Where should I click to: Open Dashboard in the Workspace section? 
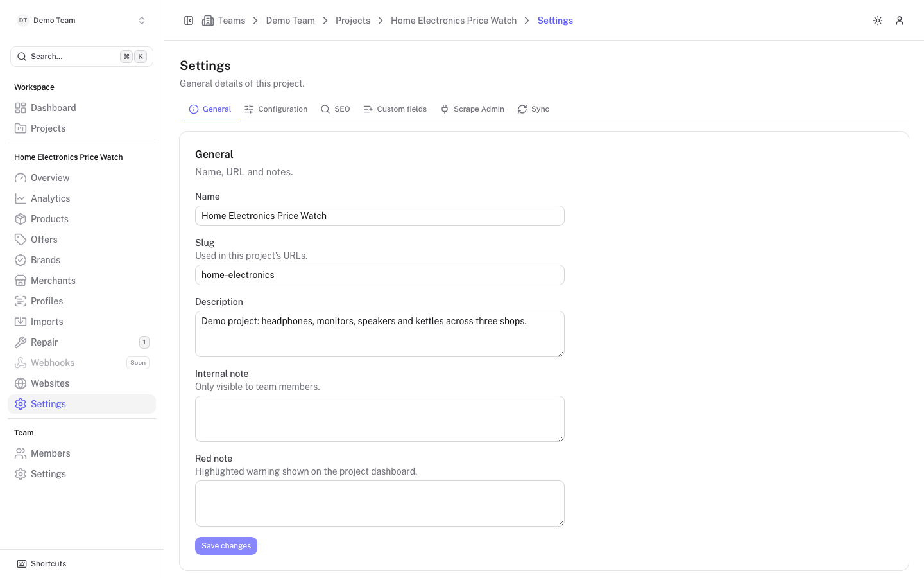click(81, 108)
